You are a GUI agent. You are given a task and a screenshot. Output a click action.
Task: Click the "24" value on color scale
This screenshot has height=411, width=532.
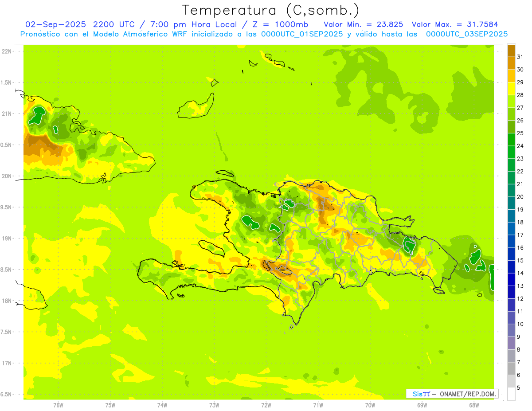pos(520,145)
